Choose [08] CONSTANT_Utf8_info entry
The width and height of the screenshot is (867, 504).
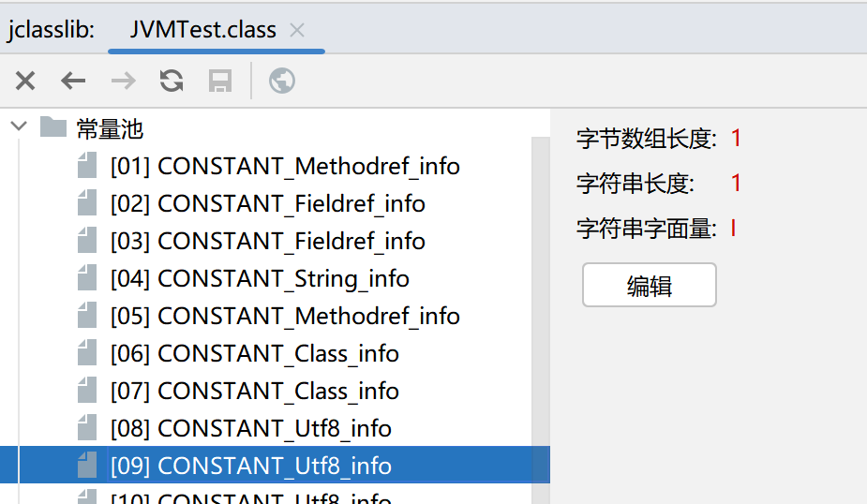(250, 428)
